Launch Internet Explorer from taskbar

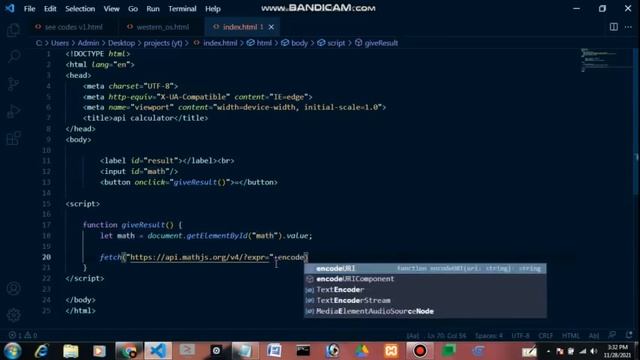(x=41, y=351)
